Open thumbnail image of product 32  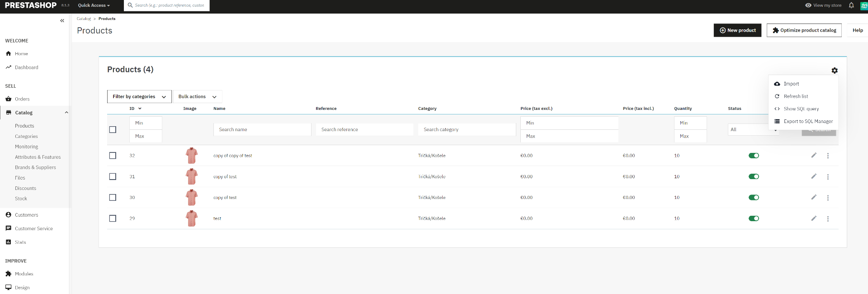point(192,156)
